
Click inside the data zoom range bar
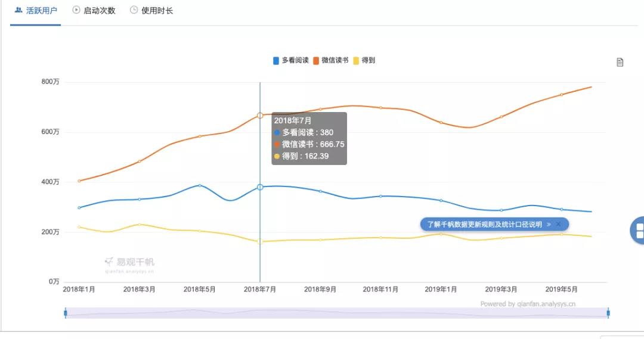click(x=337, y=313)
